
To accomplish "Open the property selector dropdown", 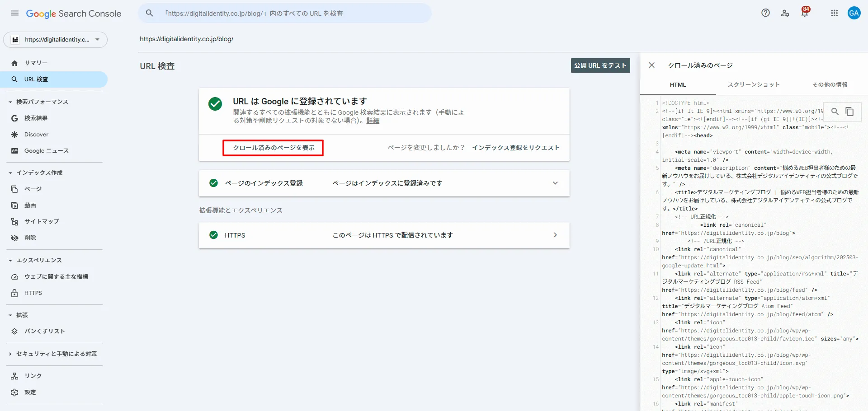I will tap(56, 40).
